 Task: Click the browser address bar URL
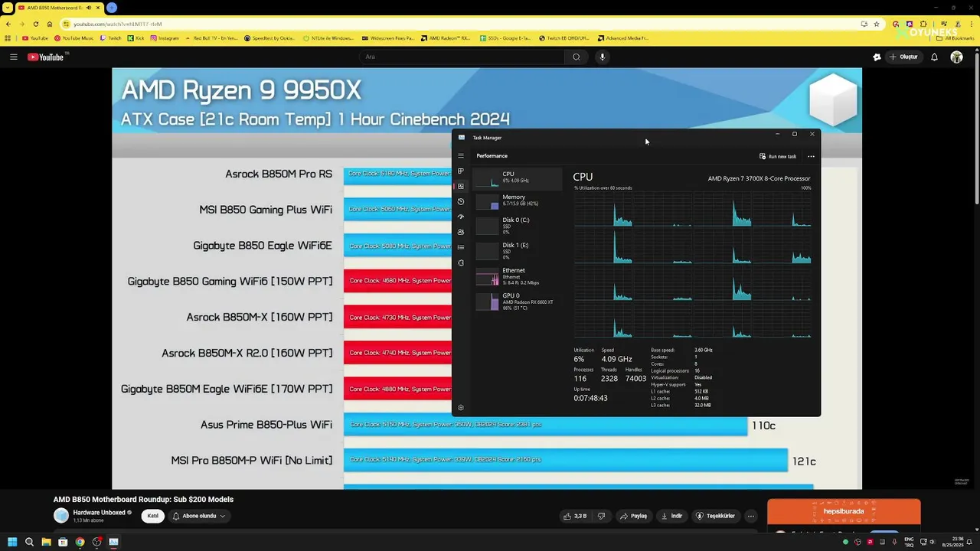[x=117, y=24]
